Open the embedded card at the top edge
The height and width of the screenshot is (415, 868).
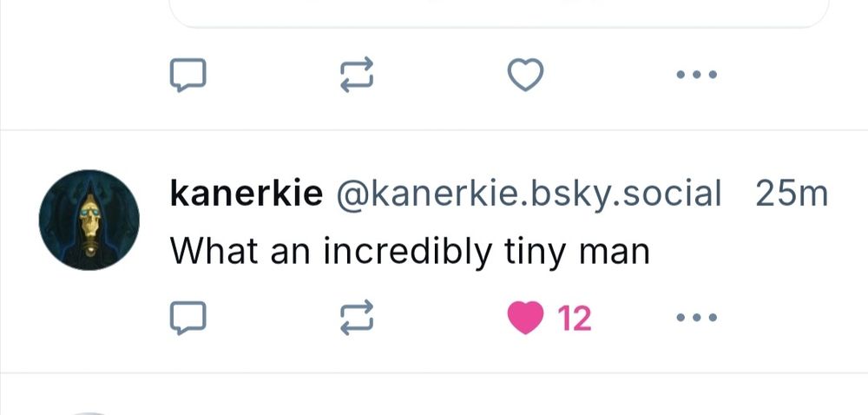pos(499,13)
